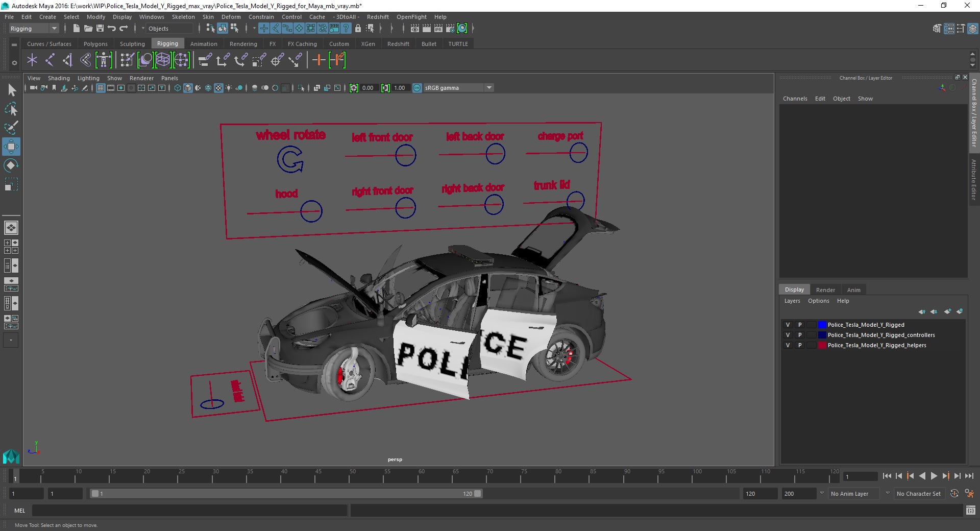The height and width of the screenshot is (531, 980).
Task: Play the animation forwards
Action: [x=934, y=476]
